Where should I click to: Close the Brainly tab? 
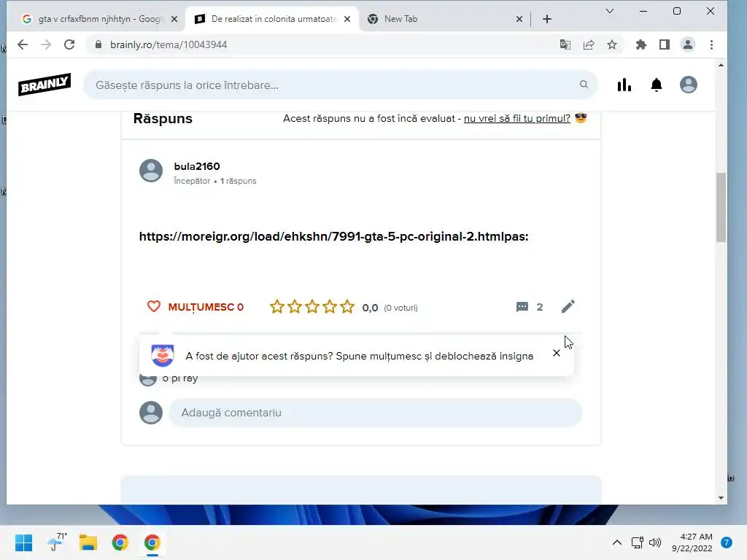click(x=347, y=19)
